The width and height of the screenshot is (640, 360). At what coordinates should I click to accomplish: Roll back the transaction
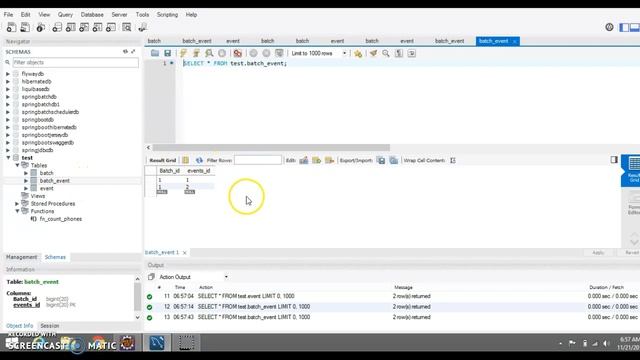tap(266, 53)
